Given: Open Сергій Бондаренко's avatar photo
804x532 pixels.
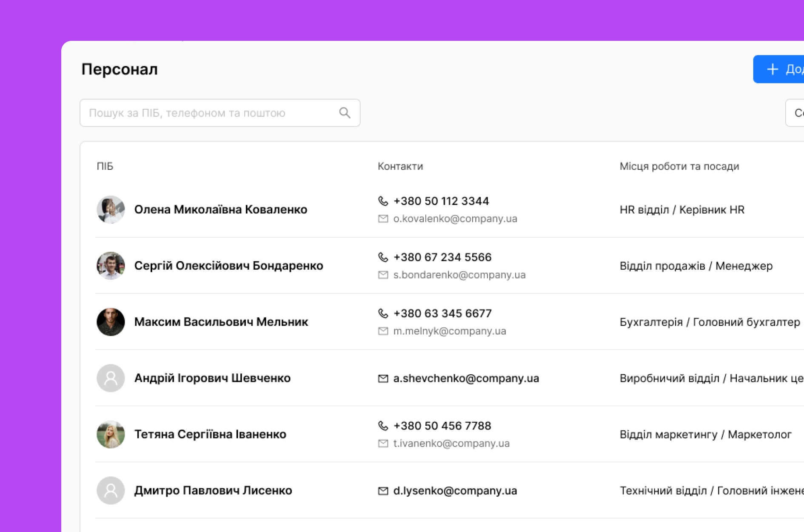Looking at the screenshot, I should pos(111,266).
